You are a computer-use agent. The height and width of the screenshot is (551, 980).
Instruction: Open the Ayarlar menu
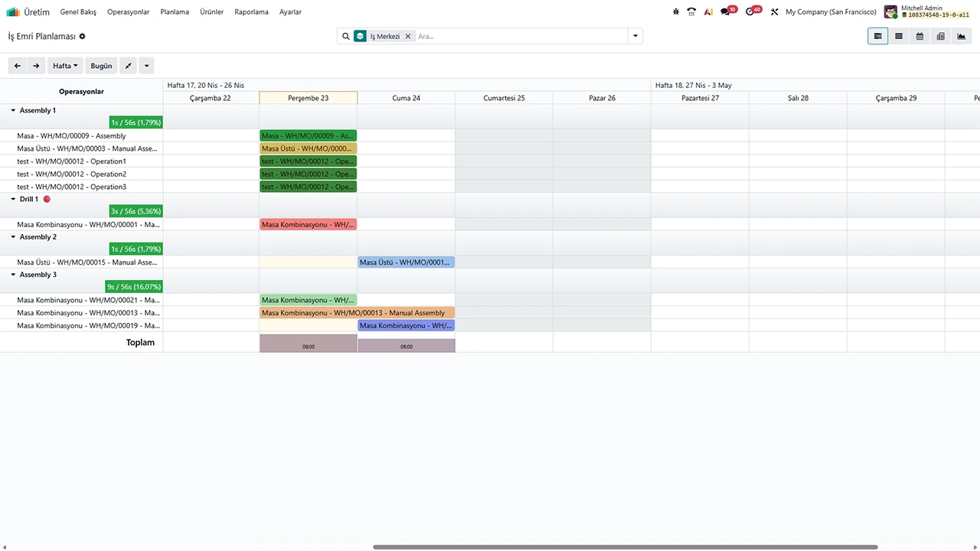click(290, 11)
